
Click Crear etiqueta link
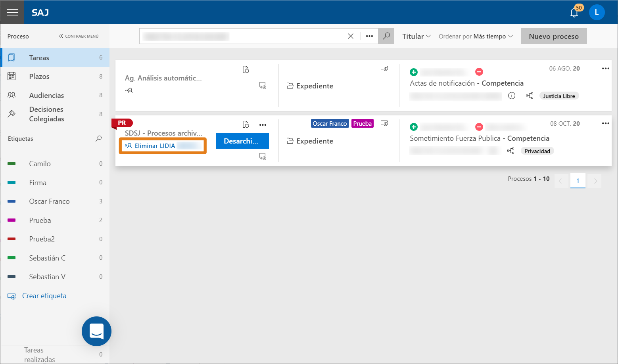(x=44, y=296)
